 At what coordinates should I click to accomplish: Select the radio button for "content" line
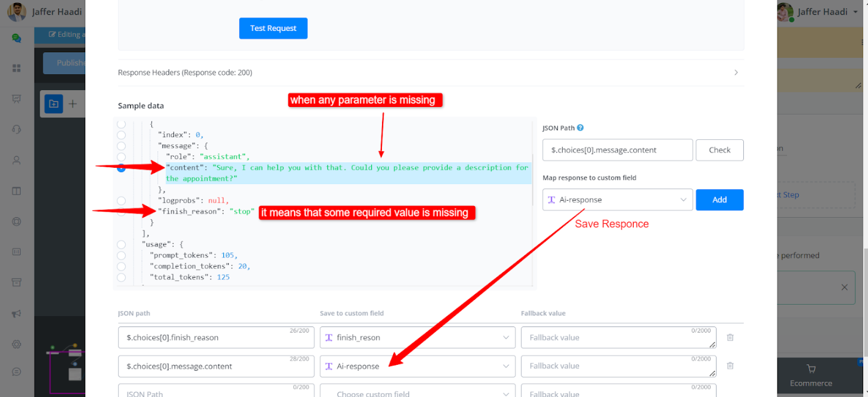[121, 168]
